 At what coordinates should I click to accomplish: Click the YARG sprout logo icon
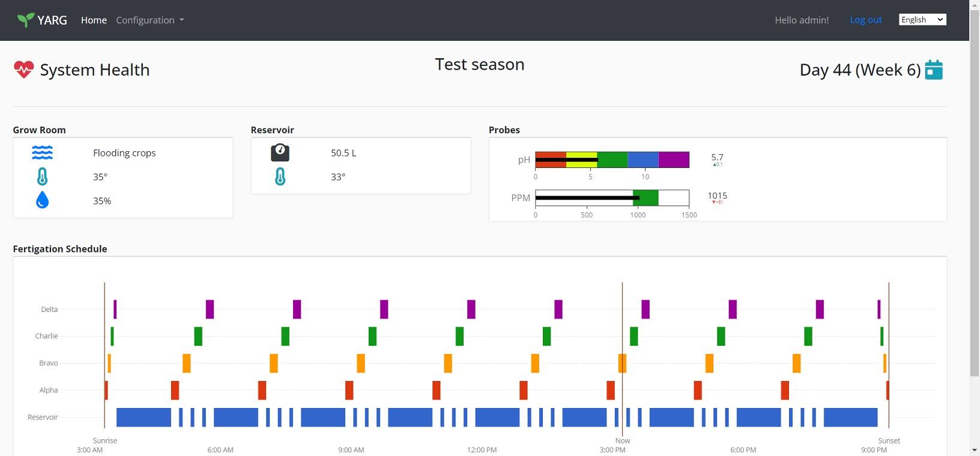point(26,20)
